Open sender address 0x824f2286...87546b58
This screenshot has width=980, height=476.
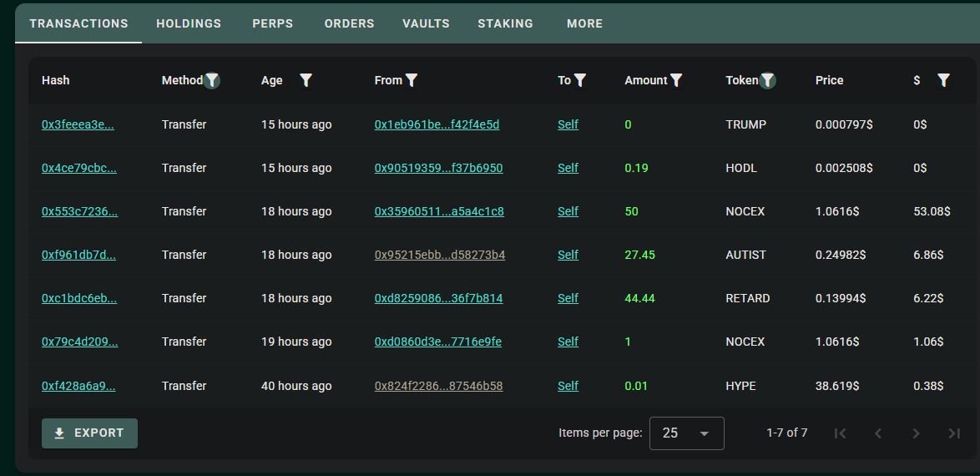[x=439, y=386]
